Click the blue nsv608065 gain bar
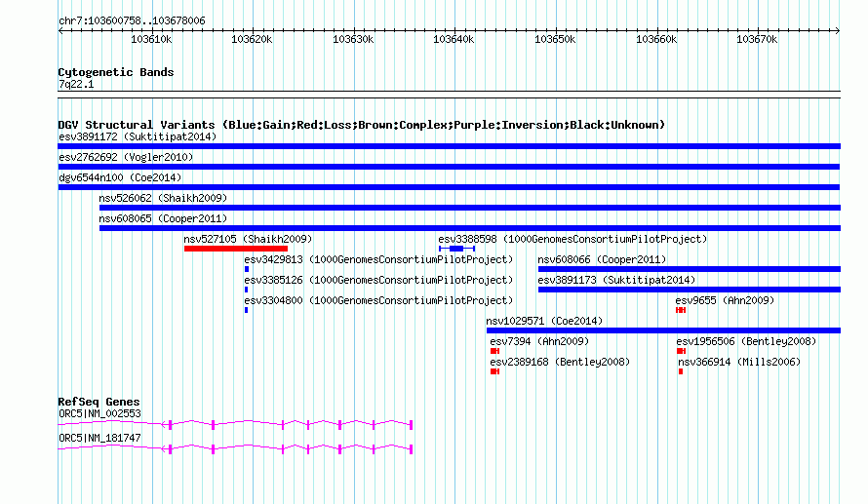Viewport: 868px width, 504px height. 470,228
